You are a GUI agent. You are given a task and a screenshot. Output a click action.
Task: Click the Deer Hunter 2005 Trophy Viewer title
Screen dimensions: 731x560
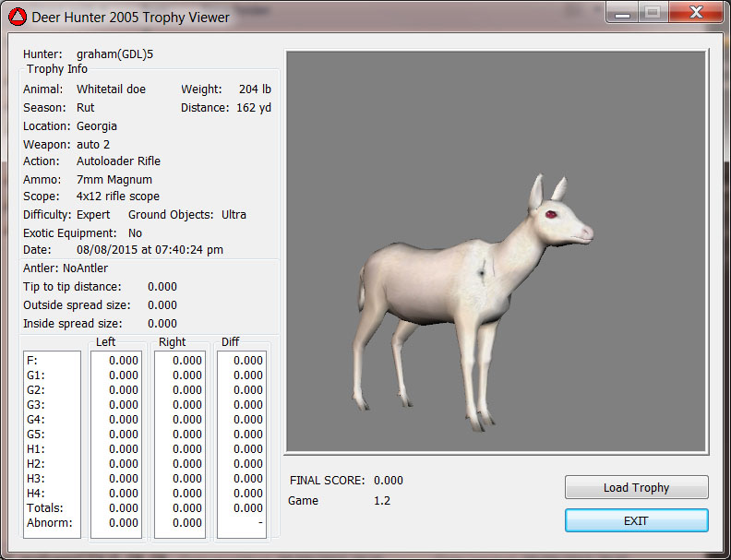coord(131,17)
